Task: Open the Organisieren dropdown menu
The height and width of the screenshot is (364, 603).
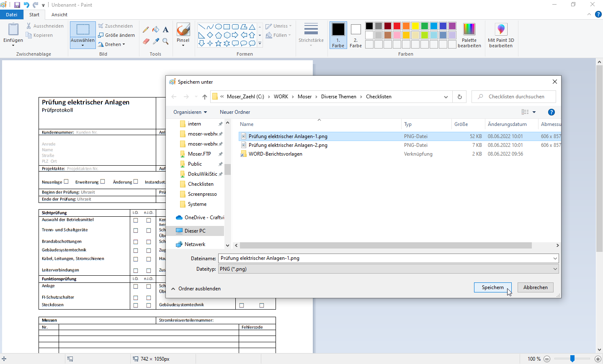Action: [190, 112]
